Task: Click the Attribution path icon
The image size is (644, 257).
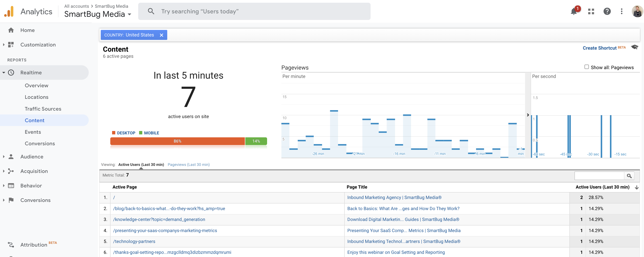Action: (x=11, y=245)
